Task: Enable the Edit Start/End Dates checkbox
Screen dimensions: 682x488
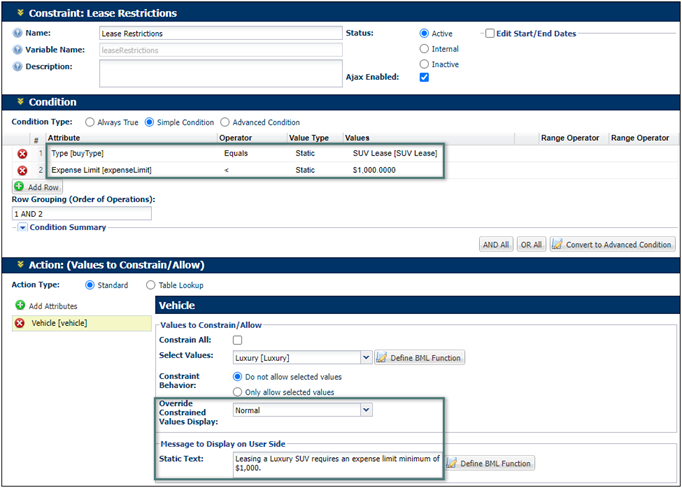Action: 489,33
